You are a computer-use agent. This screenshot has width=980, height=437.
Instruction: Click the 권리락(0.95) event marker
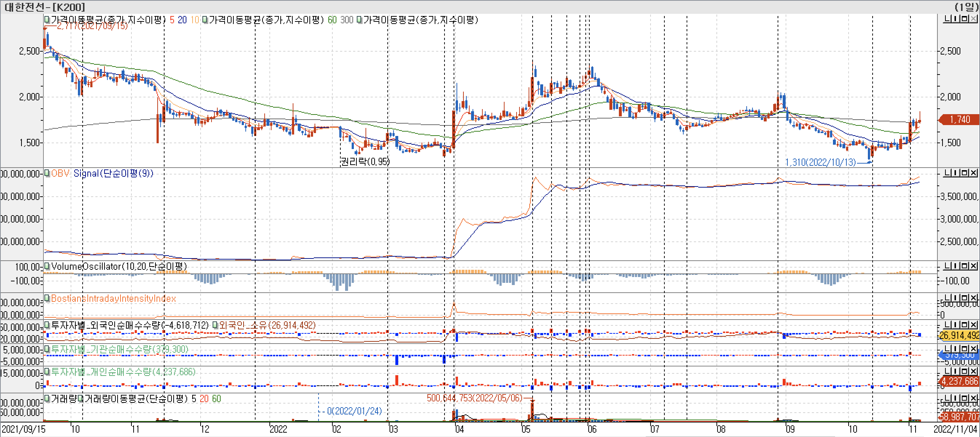(x=364, y=162)
